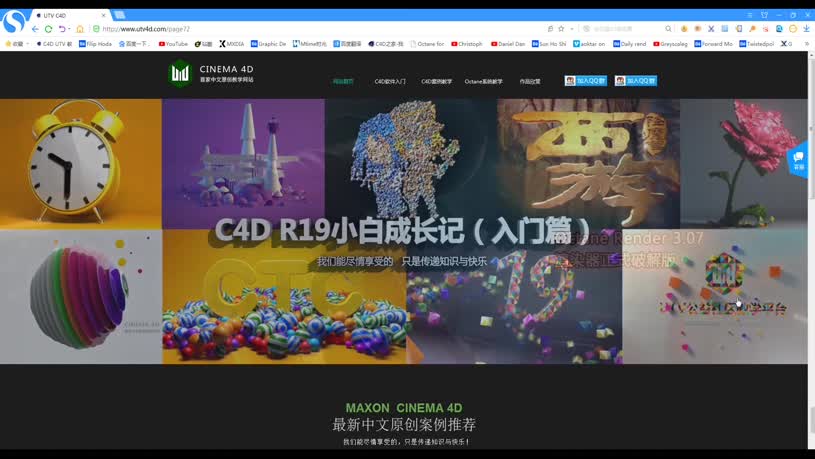Viewport: 815px width, 459px height.
Task: Open the C4D case tutorials menu item
Action: 437,82
